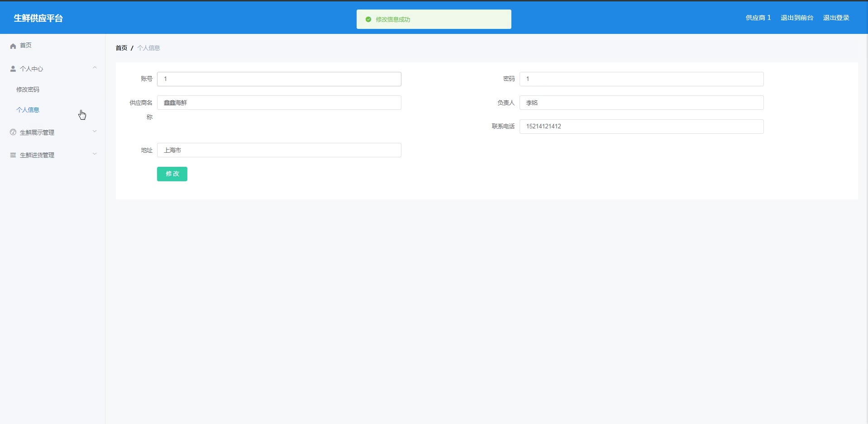The height and width of the screenshot is (424, 868).
Task: Click the 修改 submit button
Action: click(x=172, y=174)
